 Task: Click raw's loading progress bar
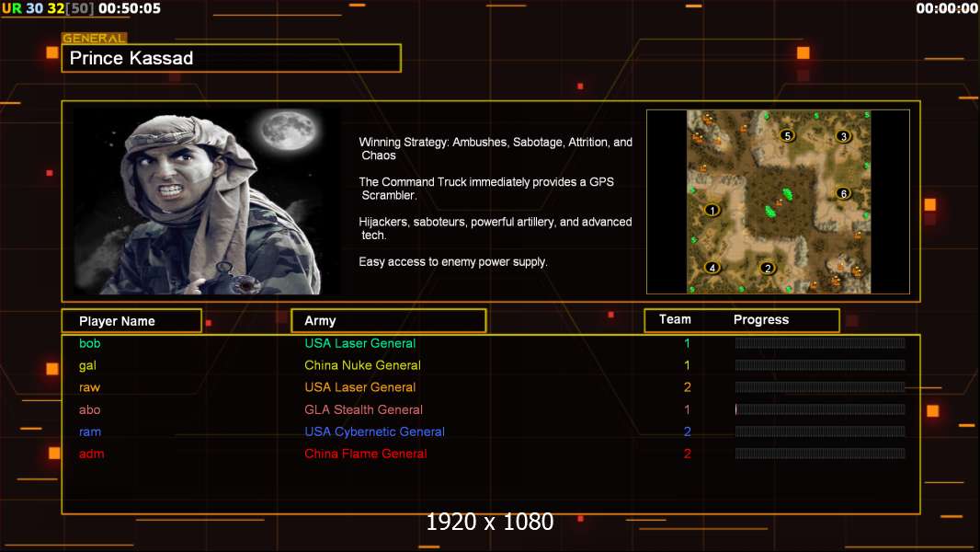click(820, 387)
